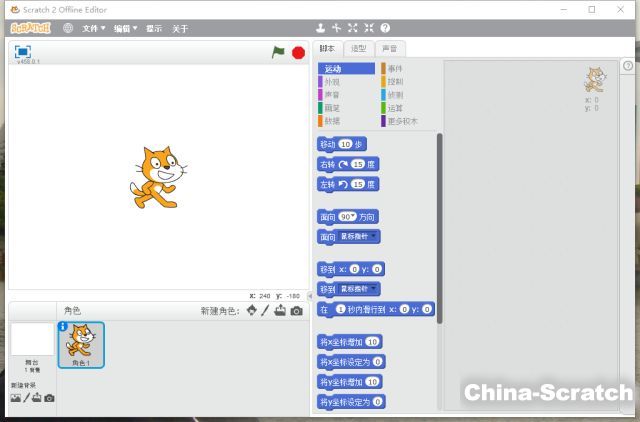
Task: Open the 文件 dropdown menu
Action: pos(95,28)
